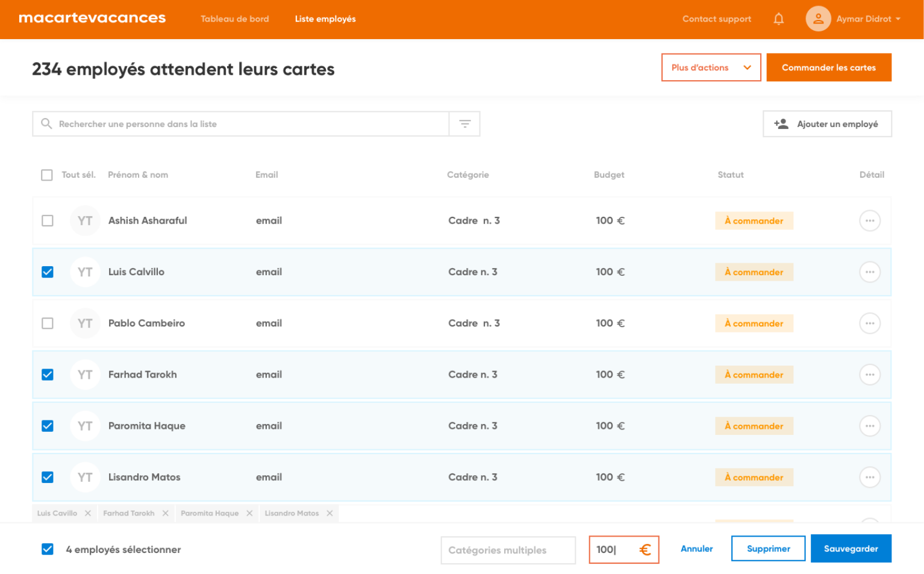Image resolution: width=924 pixels, height=574 pixels.
Task: Click Ashish Asharaful's À commander status
Action: [754, 221]
